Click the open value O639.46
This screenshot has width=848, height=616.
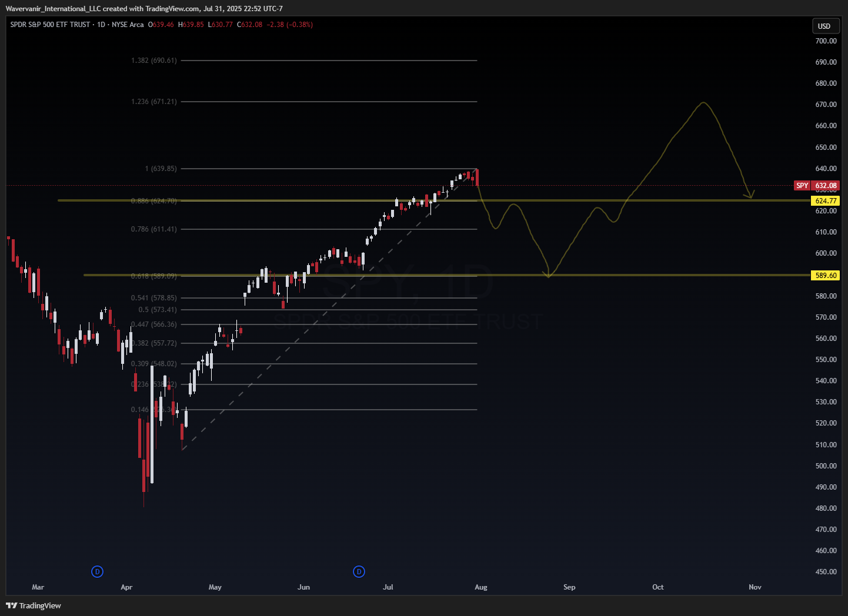click(161, 25)
